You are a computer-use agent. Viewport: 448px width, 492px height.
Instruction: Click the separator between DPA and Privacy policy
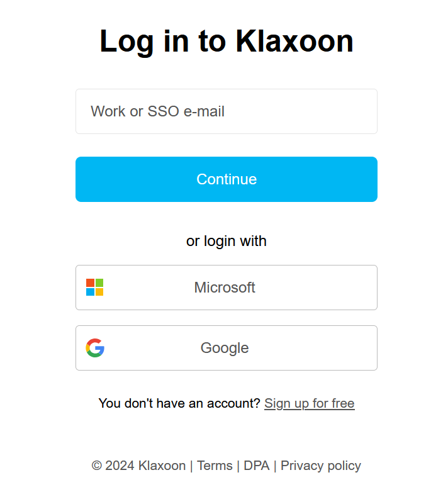[275, 466]
